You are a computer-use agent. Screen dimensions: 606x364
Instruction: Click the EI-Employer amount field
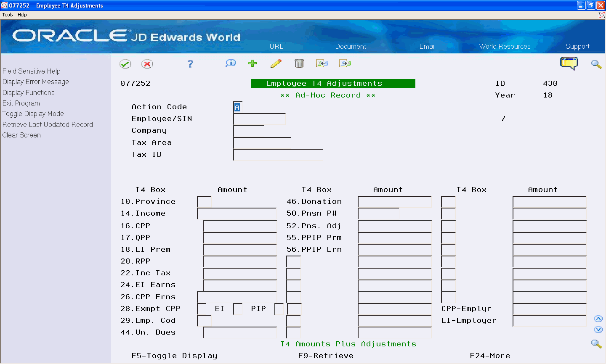(x=550, y=321)
